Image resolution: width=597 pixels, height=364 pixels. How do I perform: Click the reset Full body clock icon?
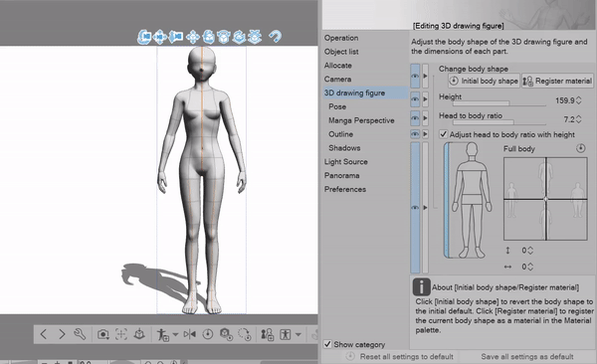581,148
